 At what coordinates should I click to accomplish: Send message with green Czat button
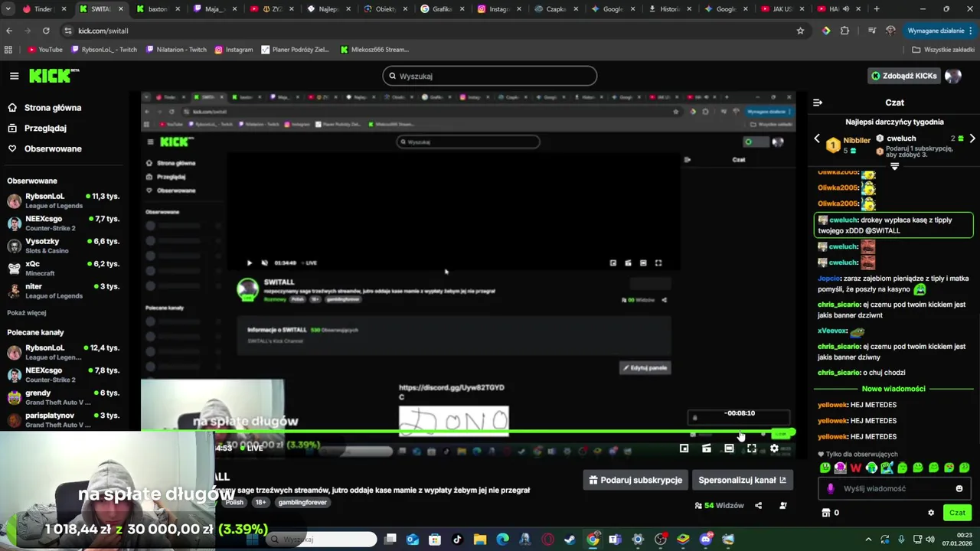pyautogui.click(x=957, y=513)
